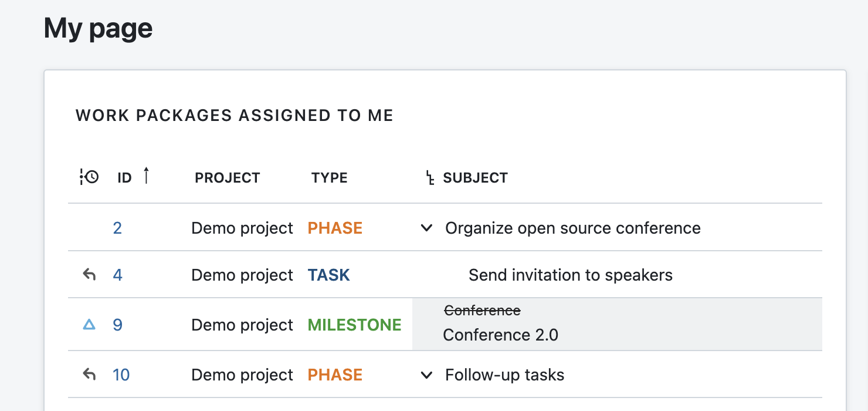This screenshot has width=868, height=411.
Task: Click the hierarchy icon left of the clock icon
Action: (82, 176)
